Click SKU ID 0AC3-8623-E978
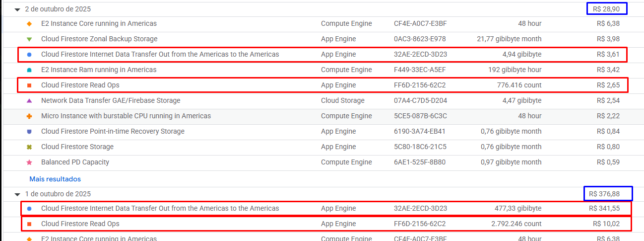This screenshot has width=644, height=241. [420, 39]
